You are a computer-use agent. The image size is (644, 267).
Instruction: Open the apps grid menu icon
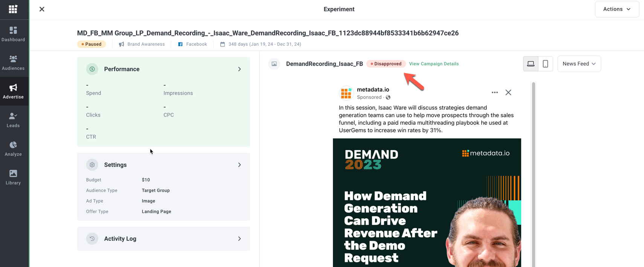pos(13,9)
